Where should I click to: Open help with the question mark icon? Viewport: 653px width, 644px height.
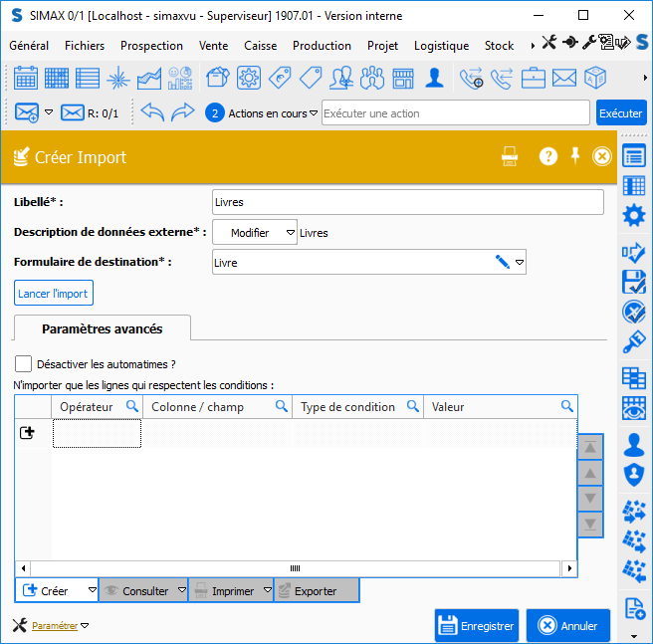click(547, 156)
